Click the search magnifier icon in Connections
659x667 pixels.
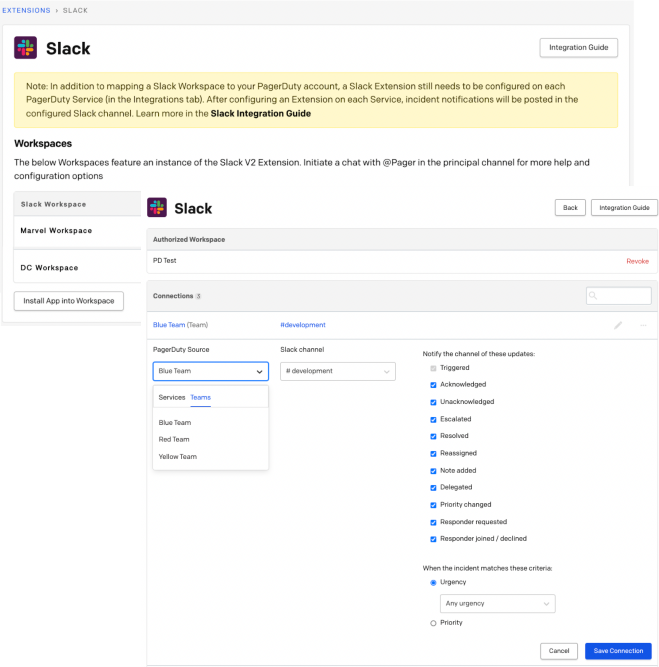pos(595,296)
